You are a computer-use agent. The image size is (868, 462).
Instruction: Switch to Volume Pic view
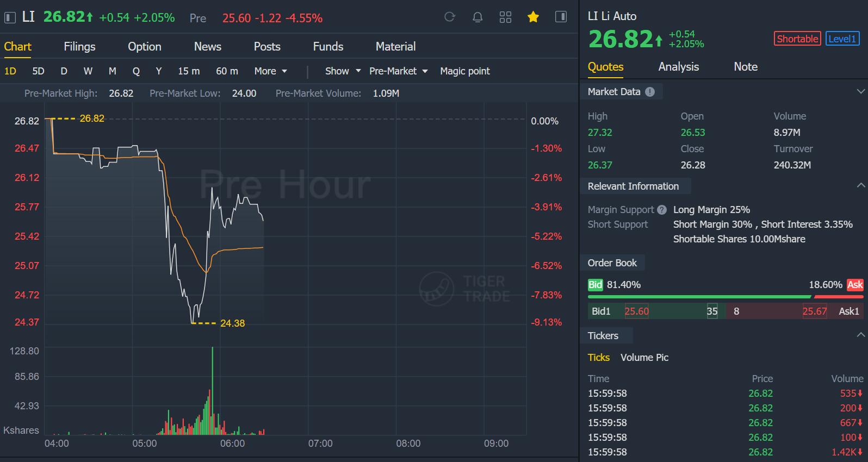[x=644, y=358]
